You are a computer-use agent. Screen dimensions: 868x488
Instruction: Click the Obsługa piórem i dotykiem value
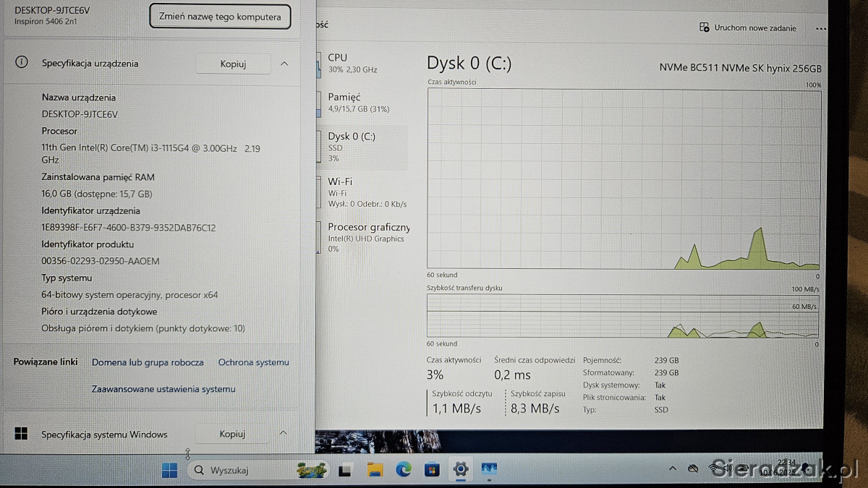coord(143,328)
